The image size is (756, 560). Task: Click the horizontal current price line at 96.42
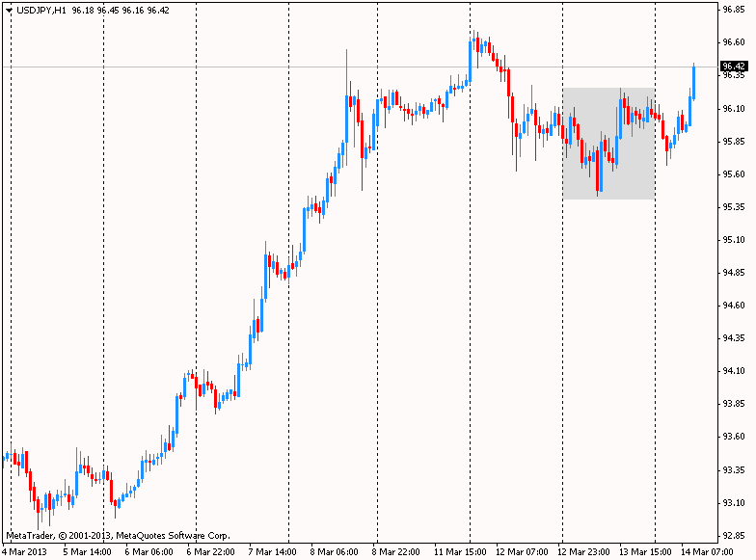point(359,67)
